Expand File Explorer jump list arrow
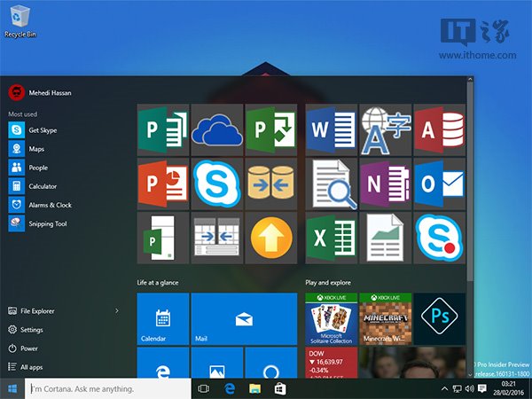This screenshot has height=399, width=532. point(117,311)
